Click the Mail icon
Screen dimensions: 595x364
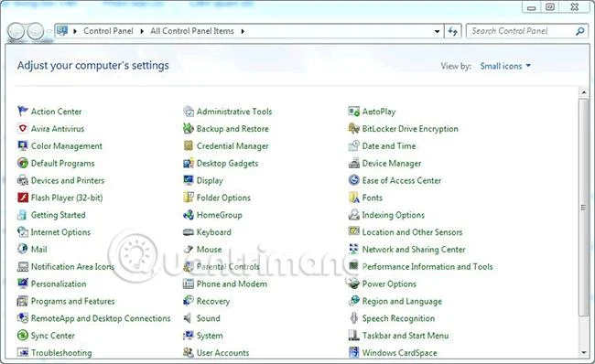(x=23, y=249)
